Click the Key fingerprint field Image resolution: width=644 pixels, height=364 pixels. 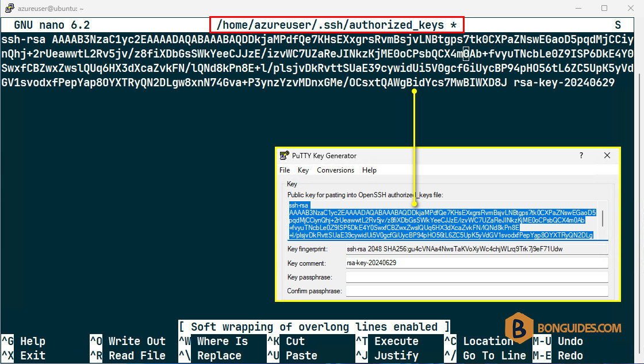(x=477, y=249)
